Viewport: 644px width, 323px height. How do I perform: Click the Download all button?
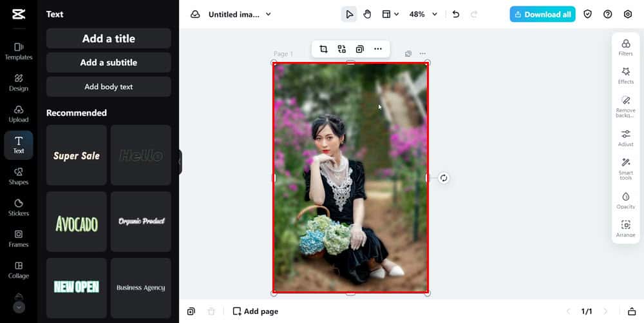(x=542, y=14)
